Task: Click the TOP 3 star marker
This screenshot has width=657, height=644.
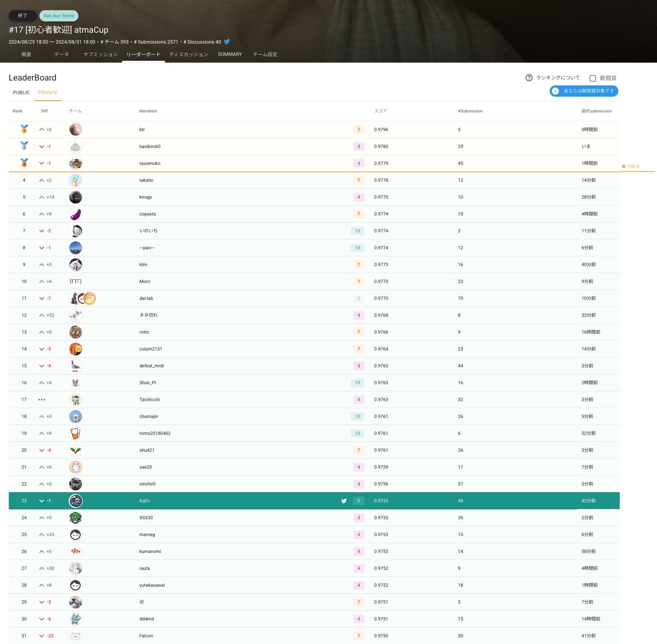Action: coord(630,167)
